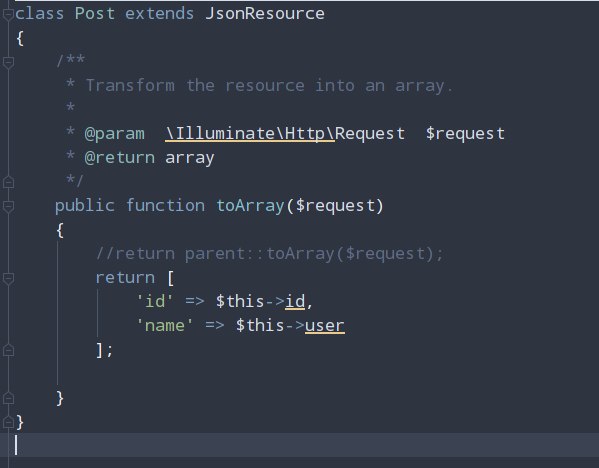Click the public keyword
The width and height of the screenshot is (599, 468).
pos(85,206)
